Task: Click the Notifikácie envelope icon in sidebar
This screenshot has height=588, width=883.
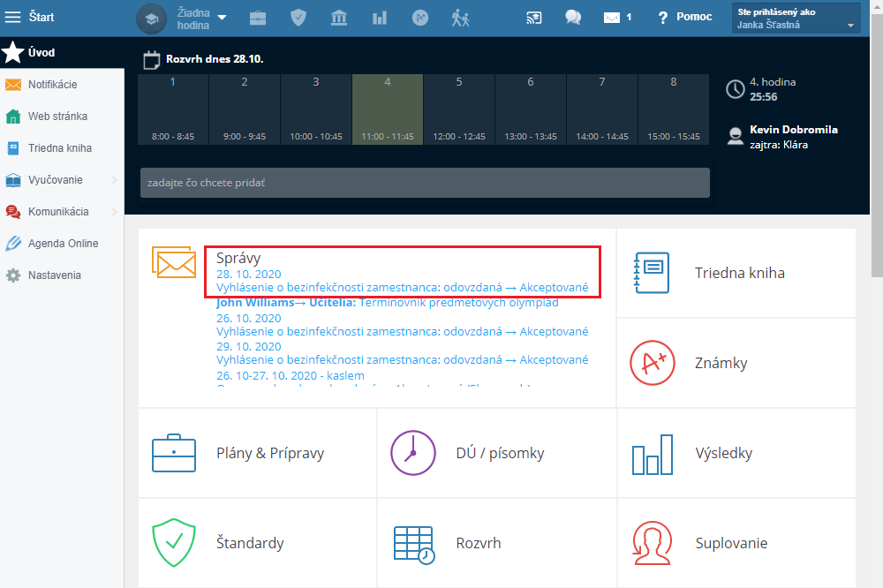Action: click(13, 85)
